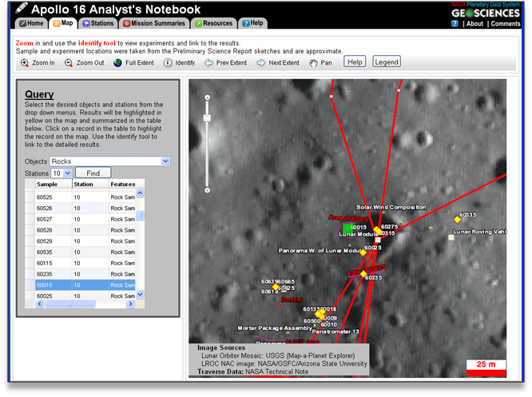Click the Station column header
This screenshot has height=397, width=532.
pos(90,184)
